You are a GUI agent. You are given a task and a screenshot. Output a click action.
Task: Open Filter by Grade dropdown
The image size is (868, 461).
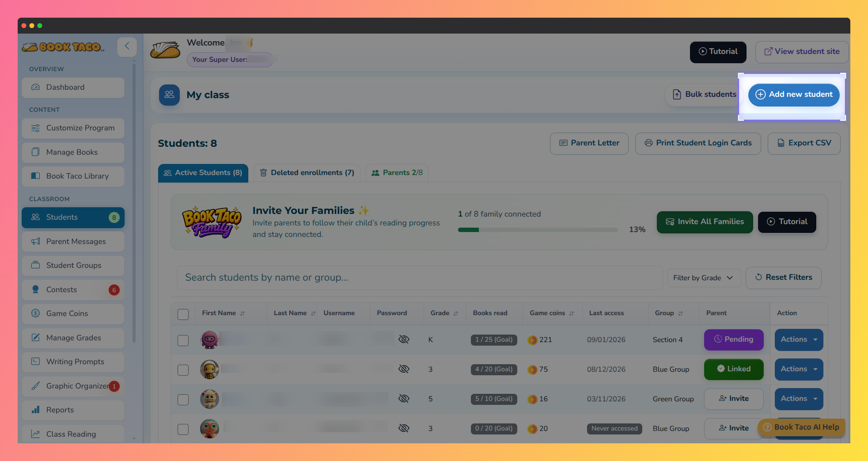point(704,278)
